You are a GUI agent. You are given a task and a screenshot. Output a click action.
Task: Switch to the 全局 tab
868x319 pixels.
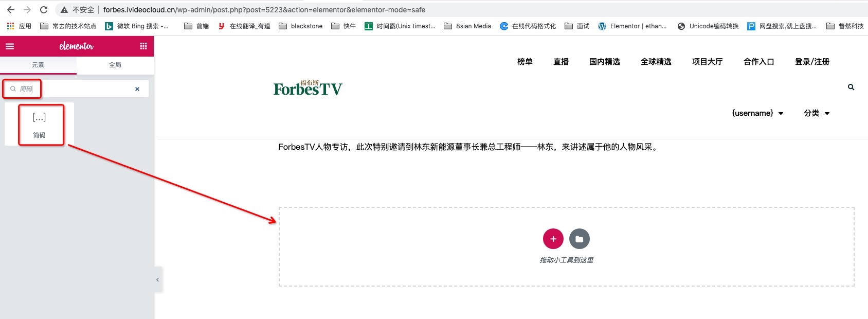click(x=115, y=65)
